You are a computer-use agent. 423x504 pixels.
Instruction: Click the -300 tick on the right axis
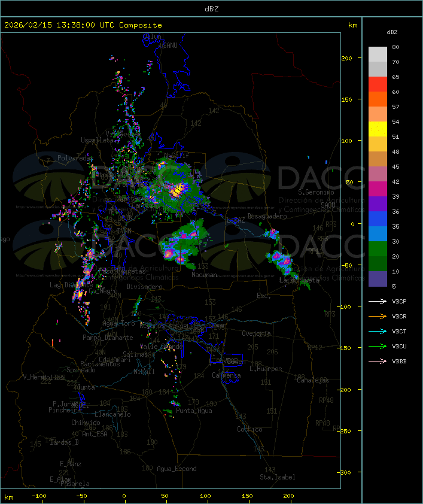coord(344,472)
